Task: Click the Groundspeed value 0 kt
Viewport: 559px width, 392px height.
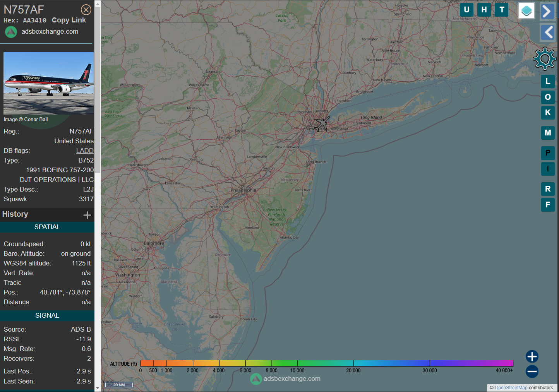Action: (86, 244)
